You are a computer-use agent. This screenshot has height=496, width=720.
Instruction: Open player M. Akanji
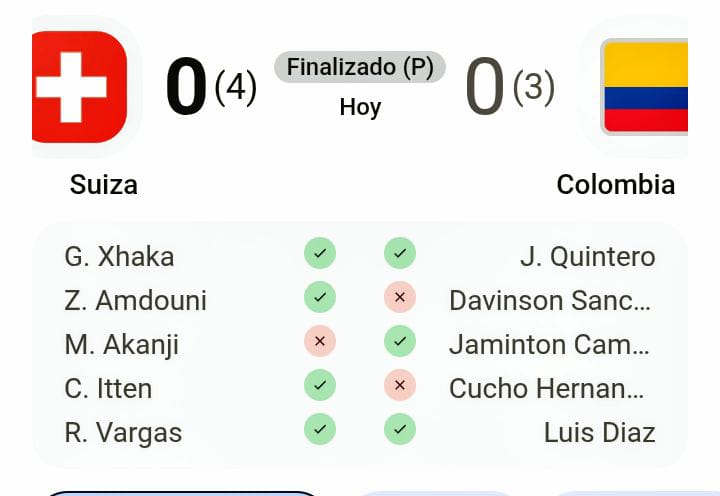pos(122,344)
